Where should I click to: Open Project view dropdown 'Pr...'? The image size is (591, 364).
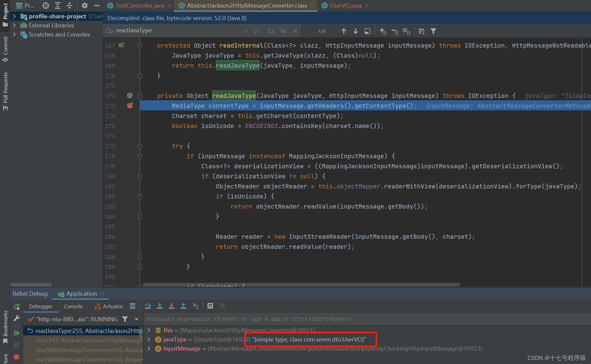click(25, 5)
